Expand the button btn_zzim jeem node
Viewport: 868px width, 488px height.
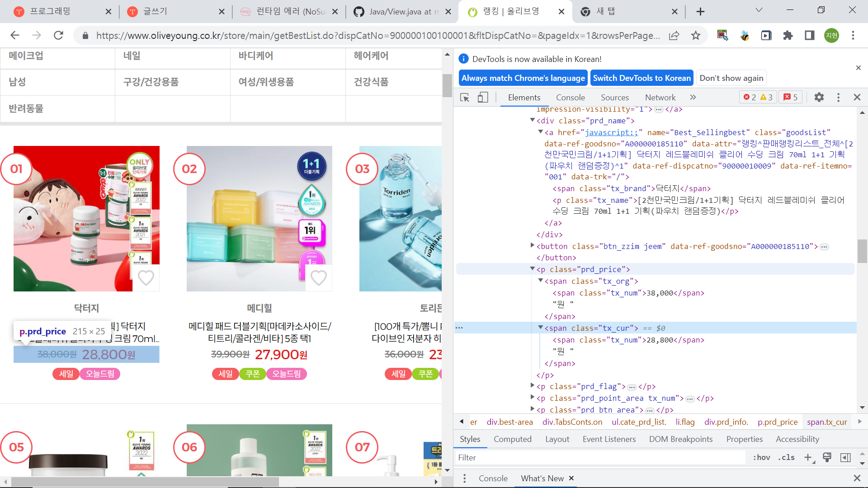pyautogui.click(x=532, y=245)
